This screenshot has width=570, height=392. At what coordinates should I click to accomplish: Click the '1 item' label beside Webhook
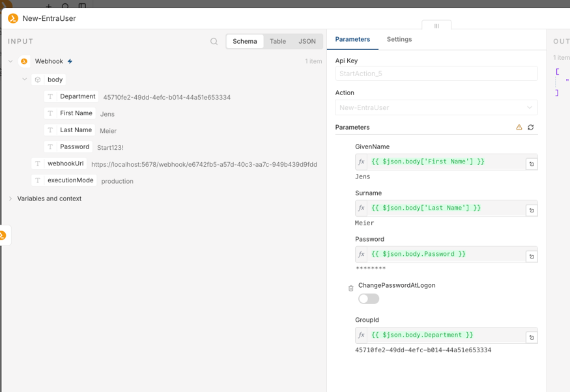pyautogui.click(x=313, y=61)
